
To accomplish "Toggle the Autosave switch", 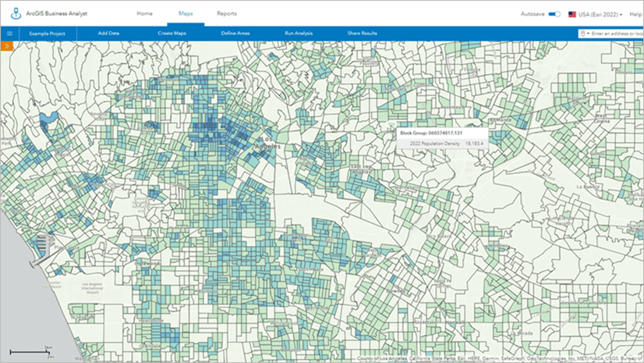I will pyautogui.click(x=554, y=14).
